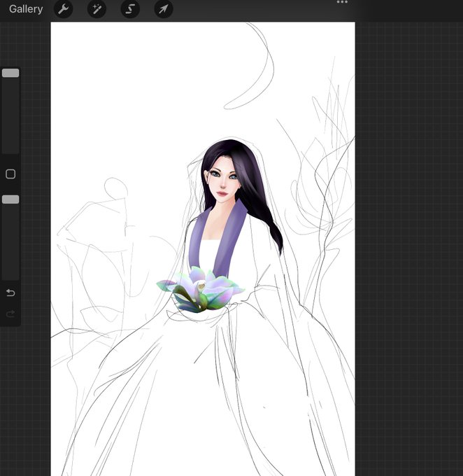Return to the Gallery
The image size is (463, 476).
coord(26,9)
